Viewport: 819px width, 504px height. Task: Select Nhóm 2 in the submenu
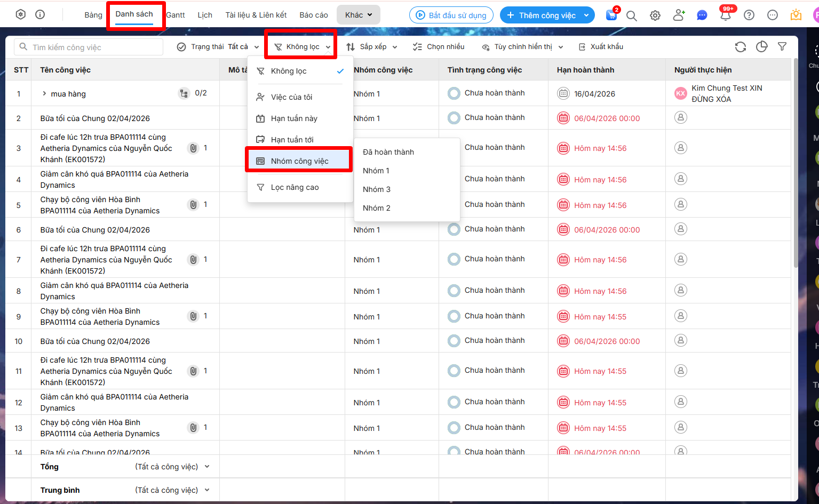[x=407, y=208]
